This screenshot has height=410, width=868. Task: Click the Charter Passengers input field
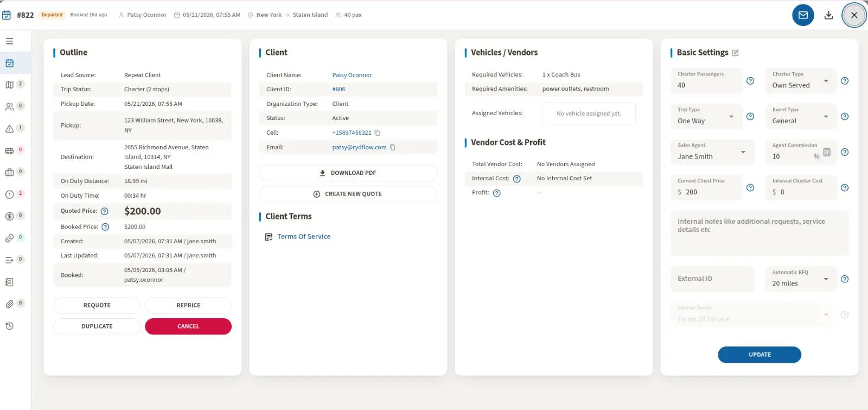(x=706, y=81)
